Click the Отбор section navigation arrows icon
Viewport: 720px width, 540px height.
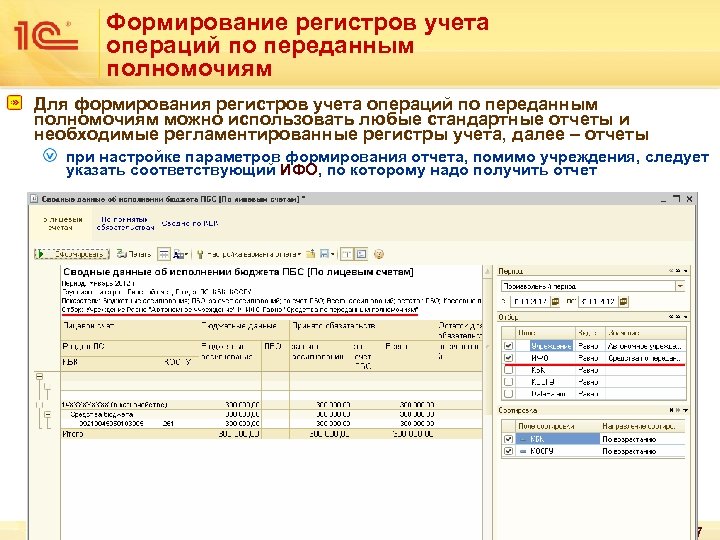pos(674,317)
